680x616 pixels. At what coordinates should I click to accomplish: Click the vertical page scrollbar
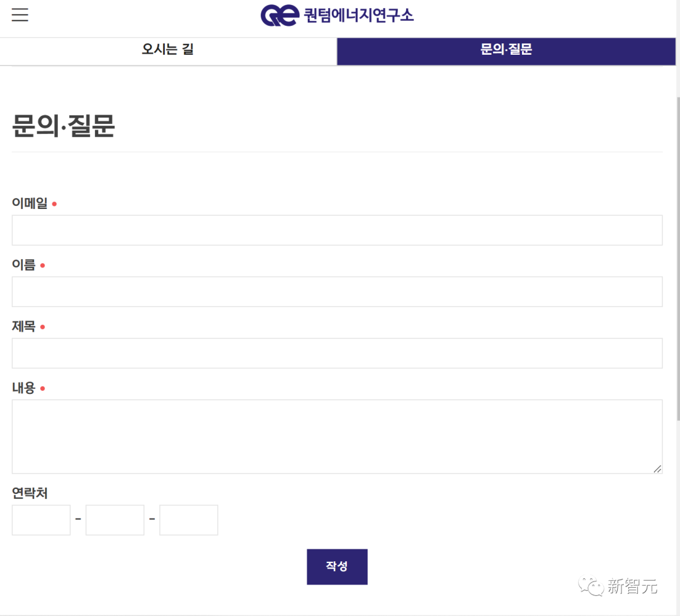pyautogui.click(x=678, y=259)
